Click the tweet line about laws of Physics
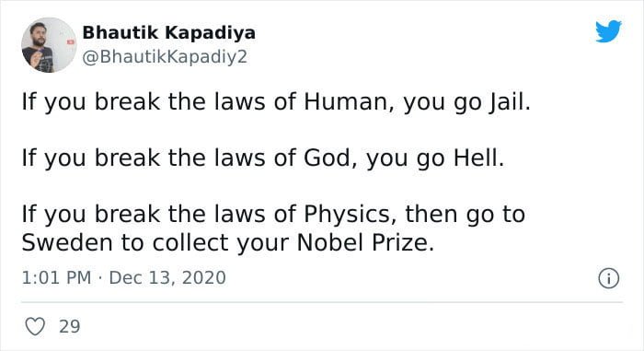 [273, 228]
